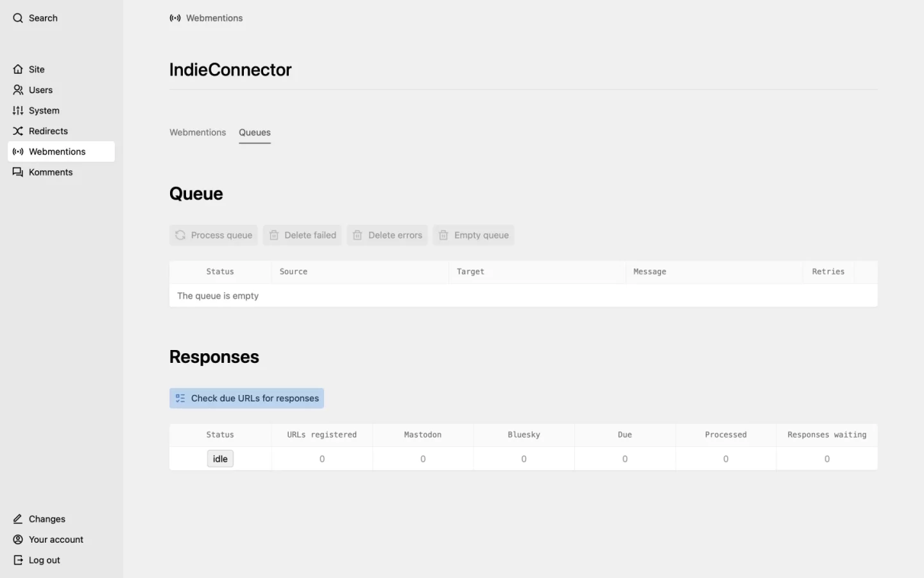Click the Webmentions broadcast icon in sidebar
The image size is (924, 578).
[x=18, y=152]
